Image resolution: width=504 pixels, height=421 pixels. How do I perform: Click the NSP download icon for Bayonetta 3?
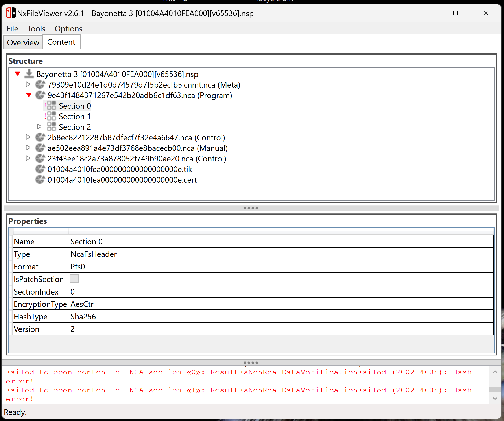point(29,74)
